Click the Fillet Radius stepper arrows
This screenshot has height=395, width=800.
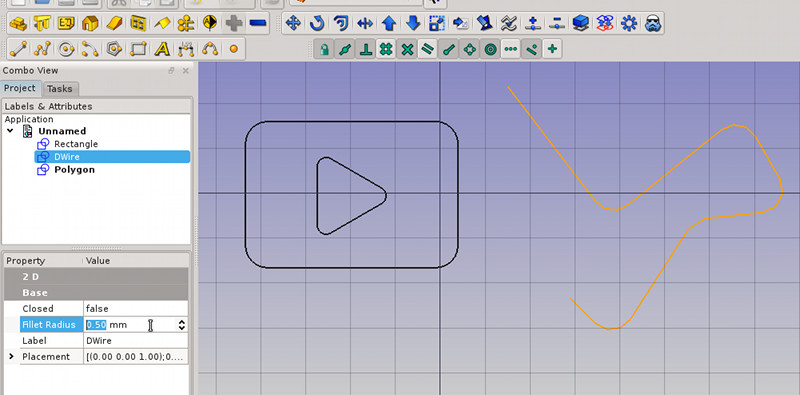182,325
